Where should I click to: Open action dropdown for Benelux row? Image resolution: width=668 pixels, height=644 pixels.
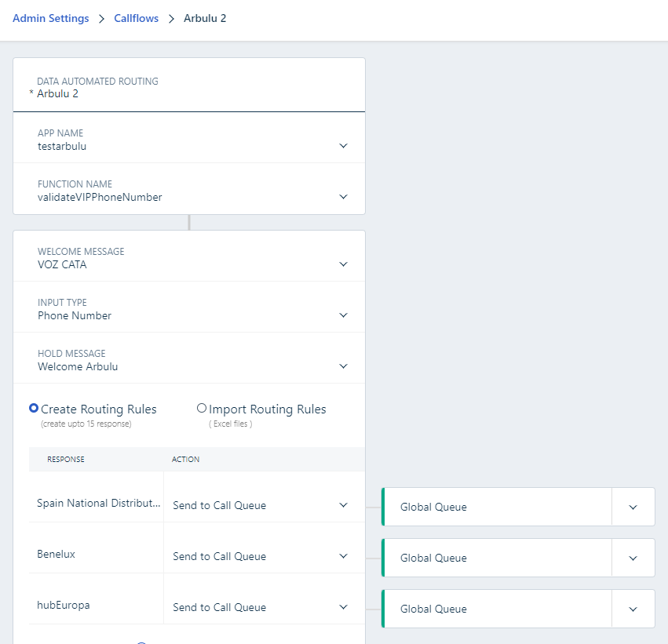[x=264, y=556]
